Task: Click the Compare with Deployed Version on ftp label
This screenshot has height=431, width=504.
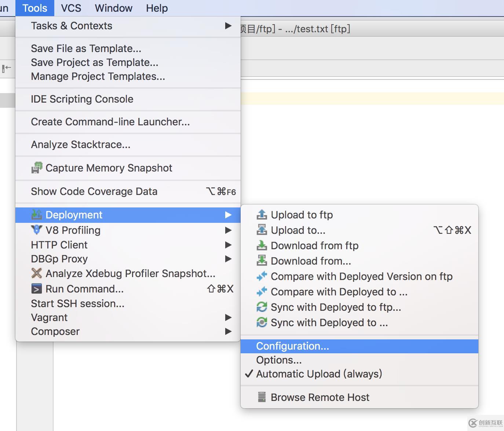Action: (x=362, y=276)
